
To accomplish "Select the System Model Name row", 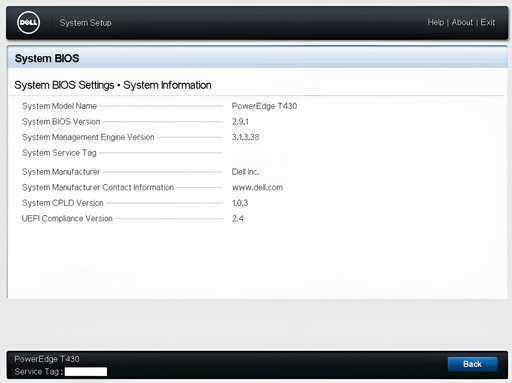I will point(159,106).
